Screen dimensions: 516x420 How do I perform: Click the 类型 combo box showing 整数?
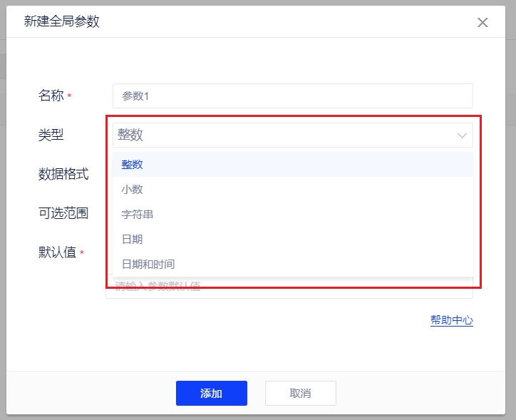coord(285,135)
